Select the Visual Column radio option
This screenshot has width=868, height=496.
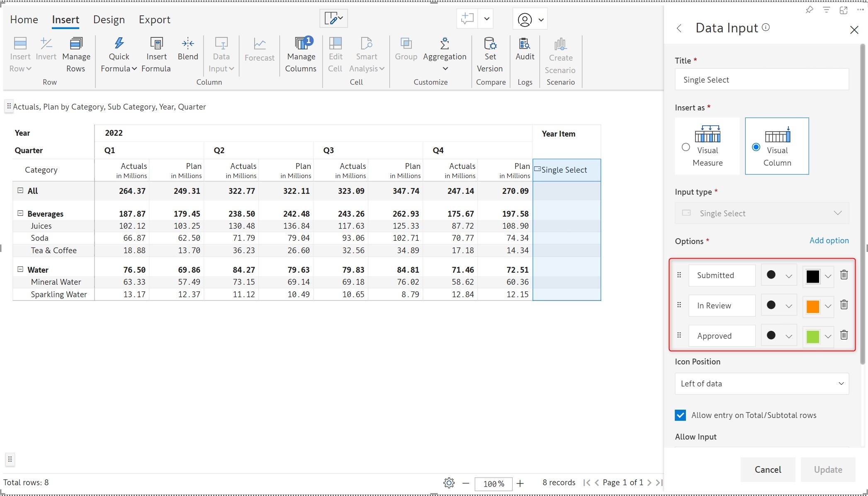(756, 147)
